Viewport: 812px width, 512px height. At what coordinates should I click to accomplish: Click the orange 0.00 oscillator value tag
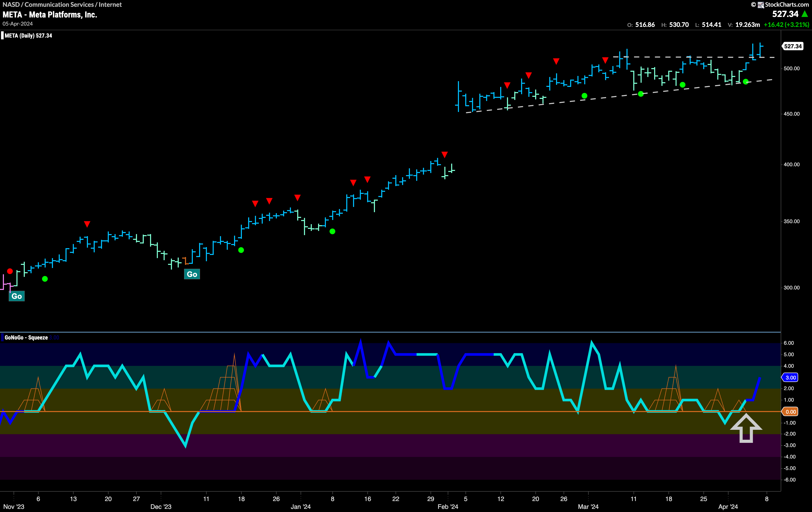click(790, 412)
